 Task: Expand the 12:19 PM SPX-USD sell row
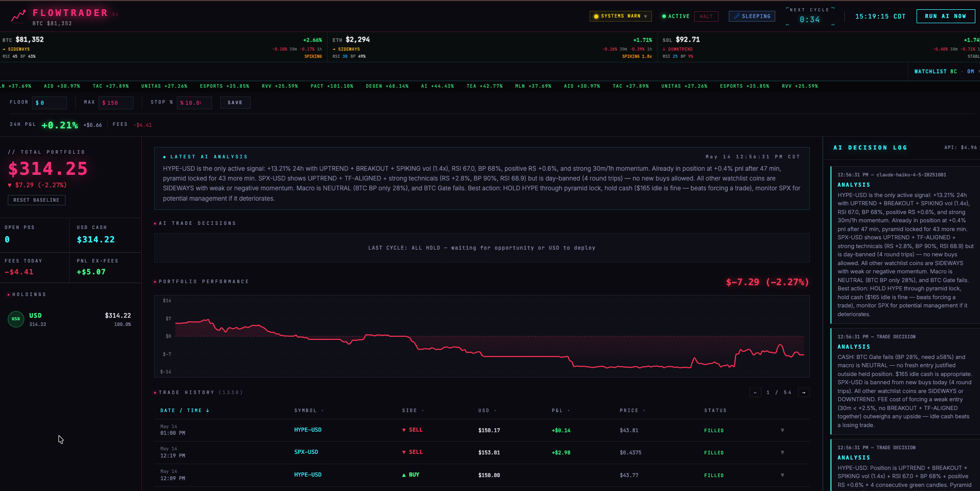[782, 452]
